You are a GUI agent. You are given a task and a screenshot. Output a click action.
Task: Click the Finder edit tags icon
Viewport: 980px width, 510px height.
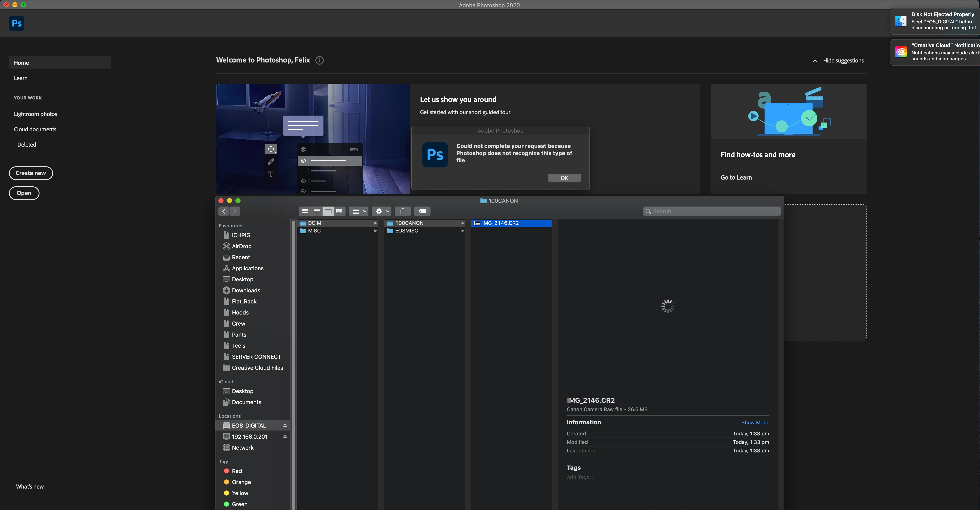[422, 211]
